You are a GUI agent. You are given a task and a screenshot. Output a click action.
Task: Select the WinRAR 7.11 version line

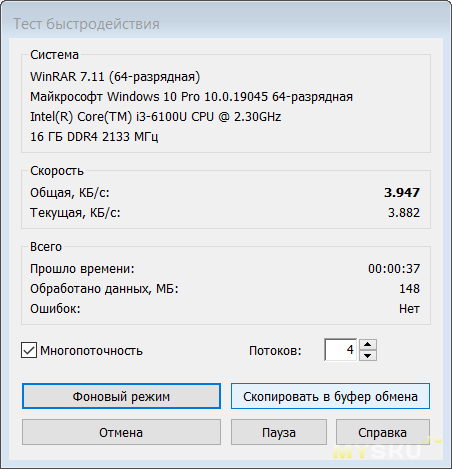115,77
